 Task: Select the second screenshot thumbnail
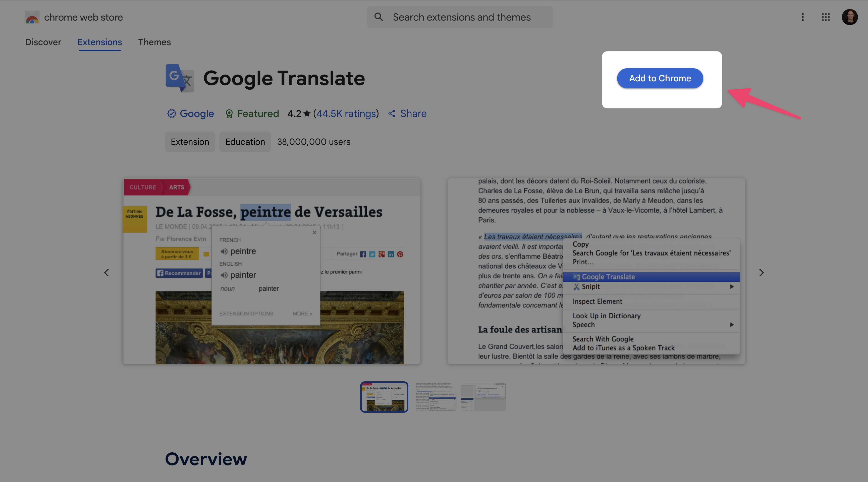point(435,397)
